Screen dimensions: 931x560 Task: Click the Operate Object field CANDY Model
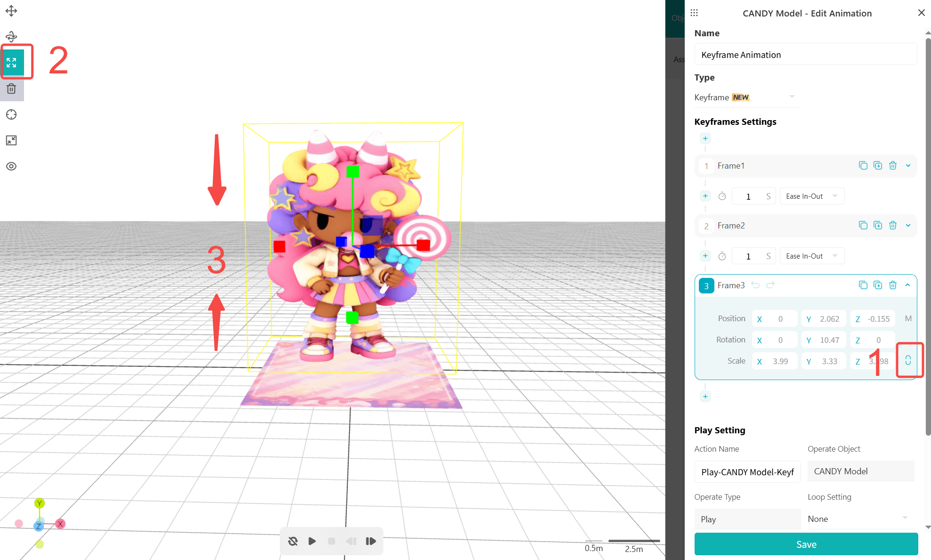(861, 471)
